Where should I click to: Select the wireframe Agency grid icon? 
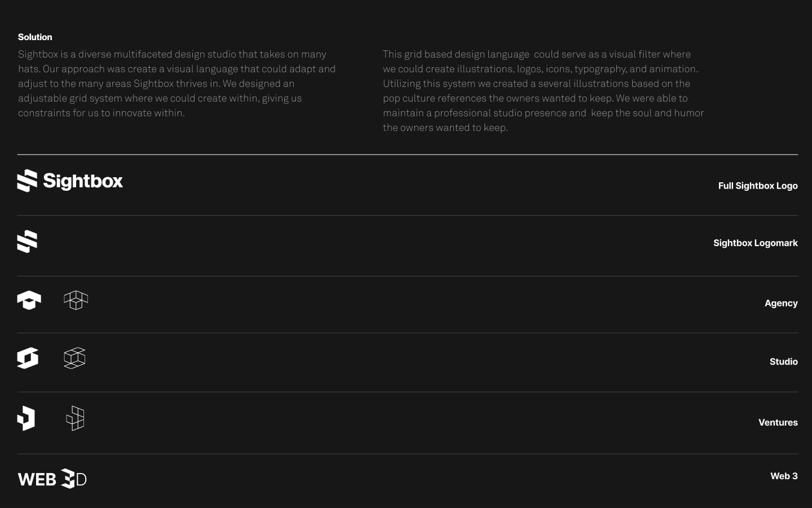pos(76,300)
